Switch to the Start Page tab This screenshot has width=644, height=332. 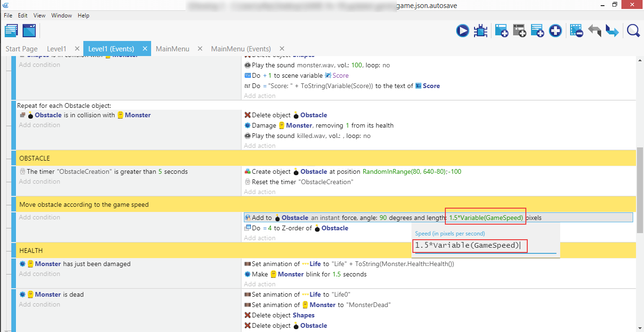pos(22,49)
